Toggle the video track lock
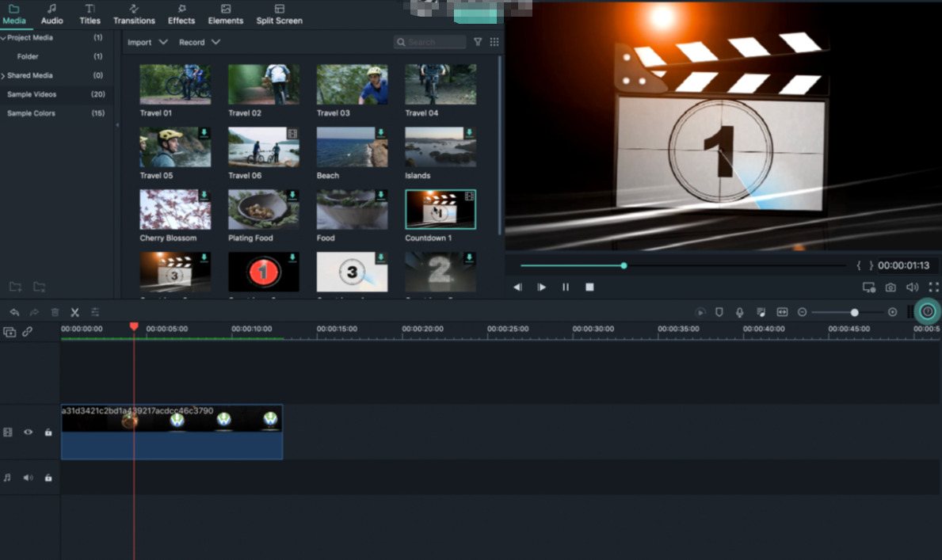This screenshot has width=942, height=560. 48,432
